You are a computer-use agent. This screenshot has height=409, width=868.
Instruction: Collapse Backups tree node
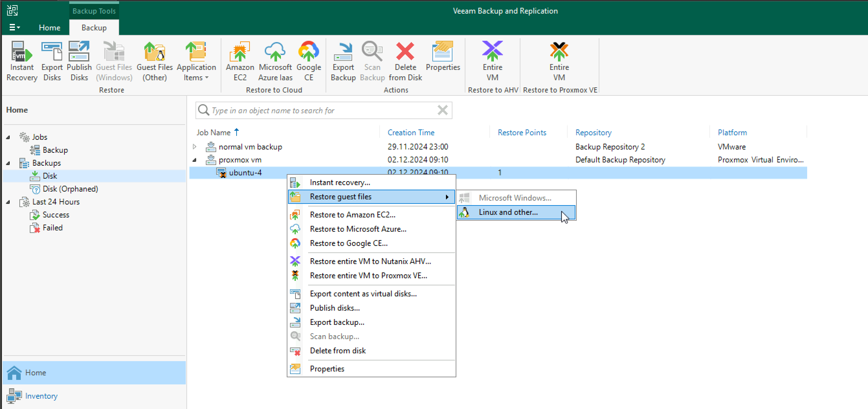coord(8,163)
